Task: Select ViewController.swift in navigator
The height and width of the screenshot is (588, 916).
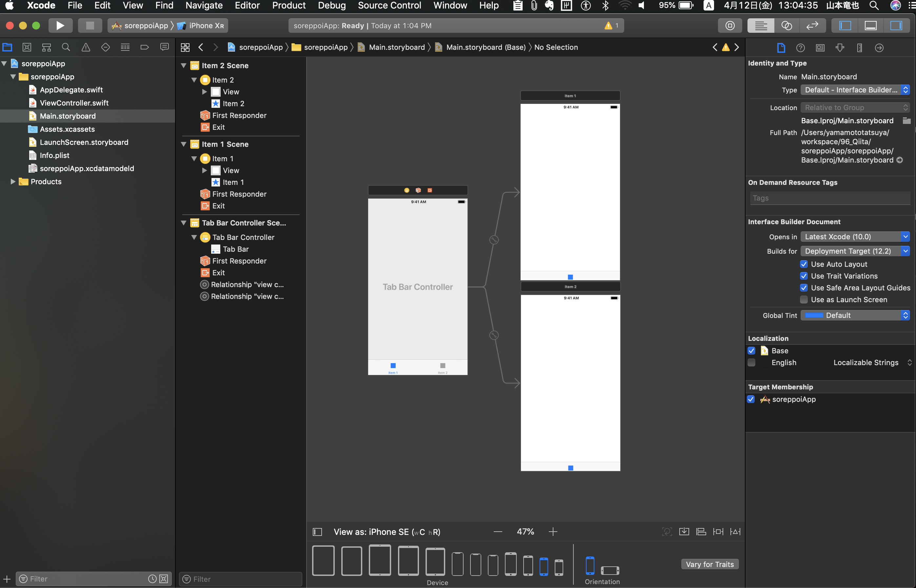Action: 74,103
